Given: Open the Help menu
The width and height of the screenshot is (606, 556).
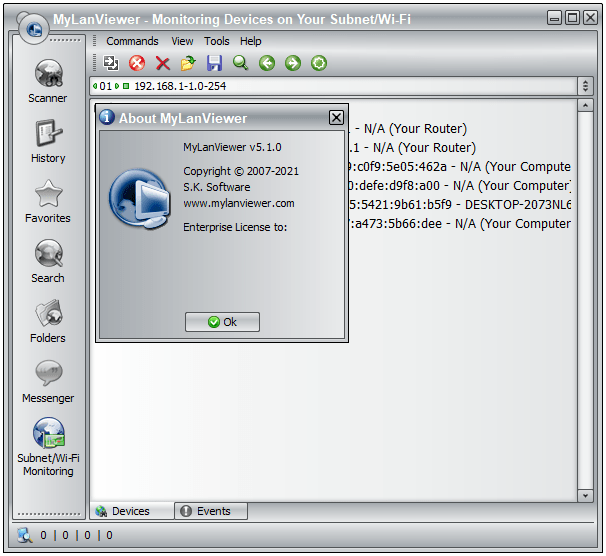Looking at the screenshot, I should 250,41.
